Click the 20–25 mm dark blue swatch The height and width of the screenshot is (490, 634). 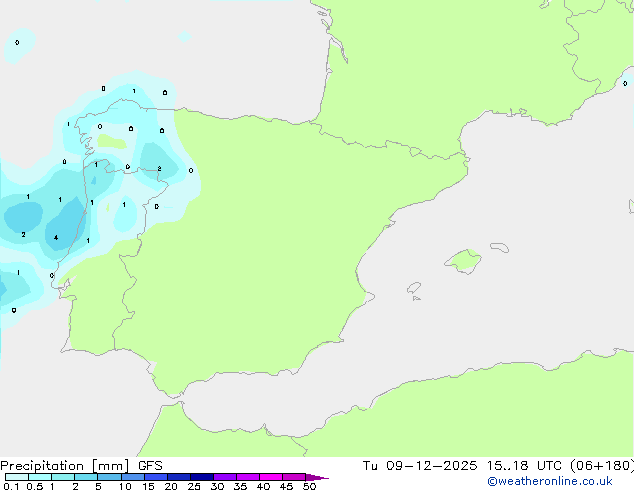pos(179,477)
